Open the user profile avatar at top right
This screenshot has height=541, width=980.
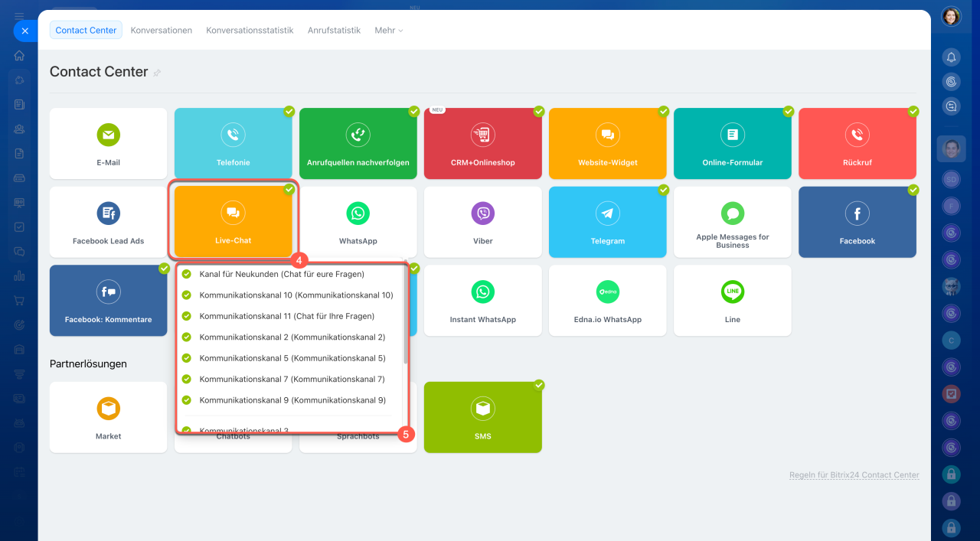coord(951,16)
